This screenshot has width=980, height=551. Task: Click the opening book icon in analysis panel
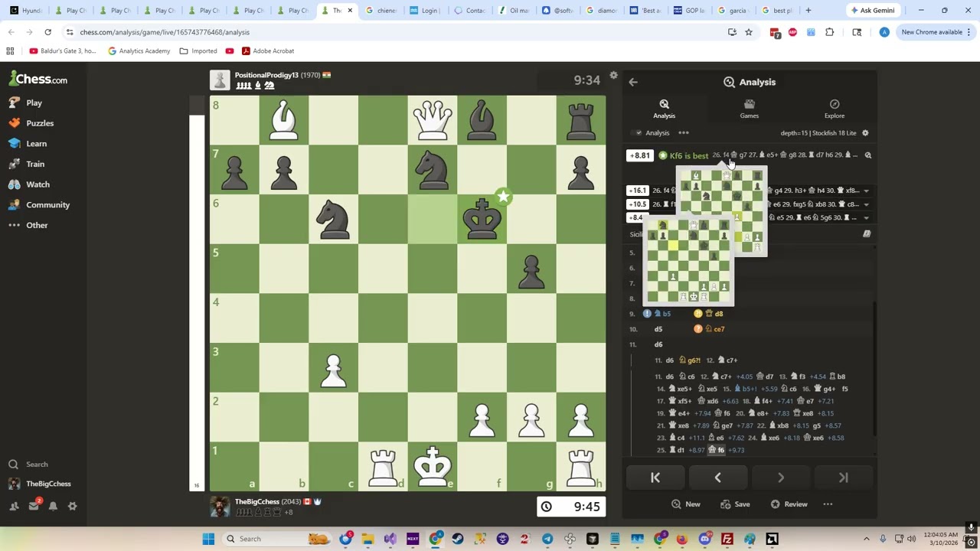(867, 234)
